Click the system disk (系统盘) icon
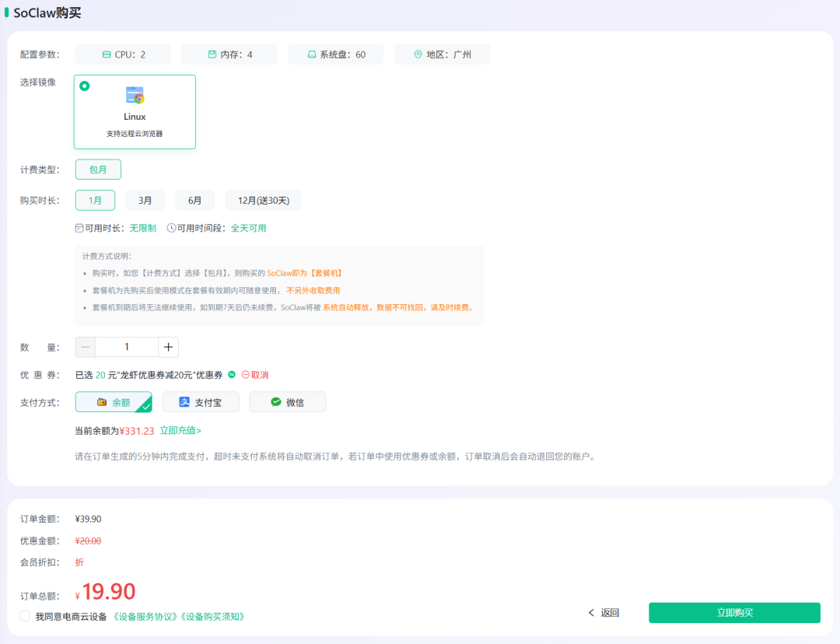 click(x=312, y=54)
